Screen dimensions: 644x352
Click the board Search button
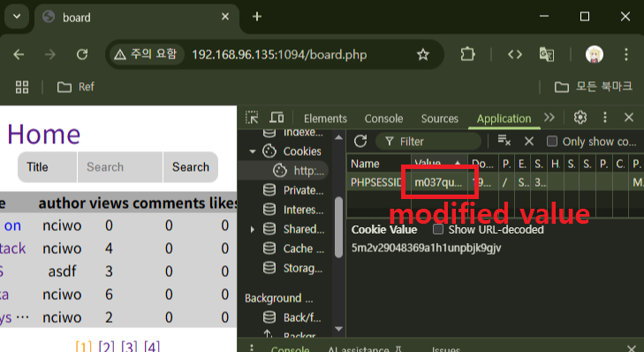click(191, 167)
